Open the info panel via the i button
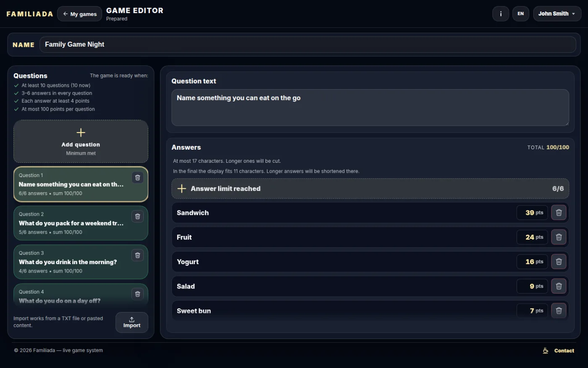The width and height of the screenshot is (588, 368). 501,14
